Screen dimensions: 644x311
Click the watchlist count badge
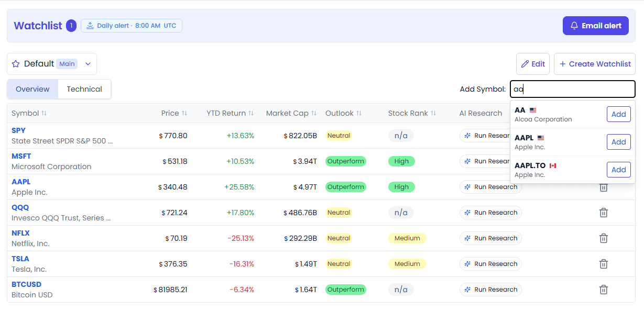(71, 26)
